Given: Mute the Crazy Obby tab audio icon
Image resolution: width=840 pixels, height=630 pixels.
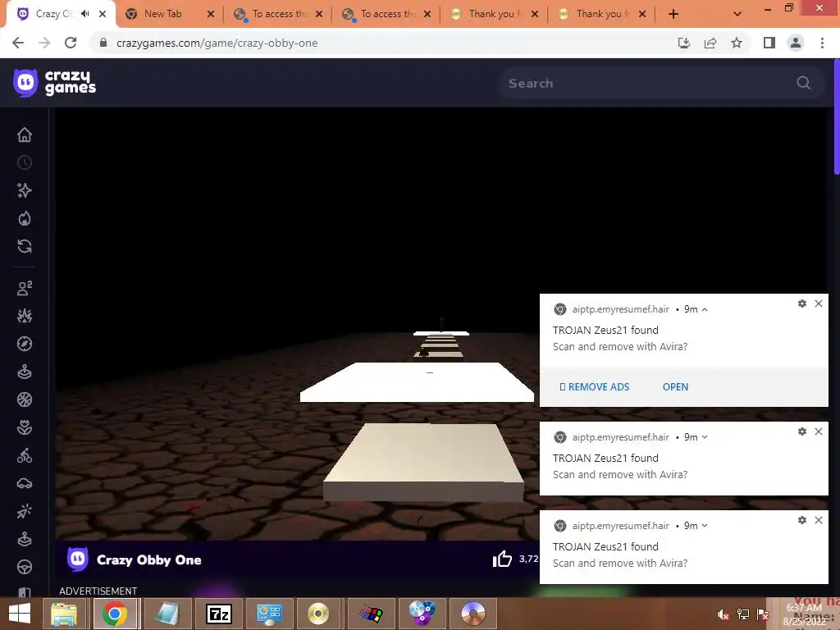Looking at the screenshot, I should tap(85, 14).
